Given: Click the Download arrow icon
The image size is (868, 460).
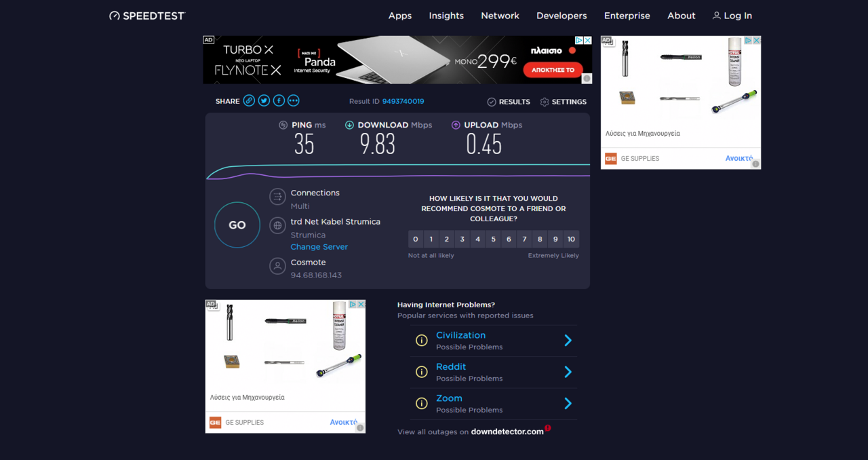Looking at the screenshot, I should (349, 125).
